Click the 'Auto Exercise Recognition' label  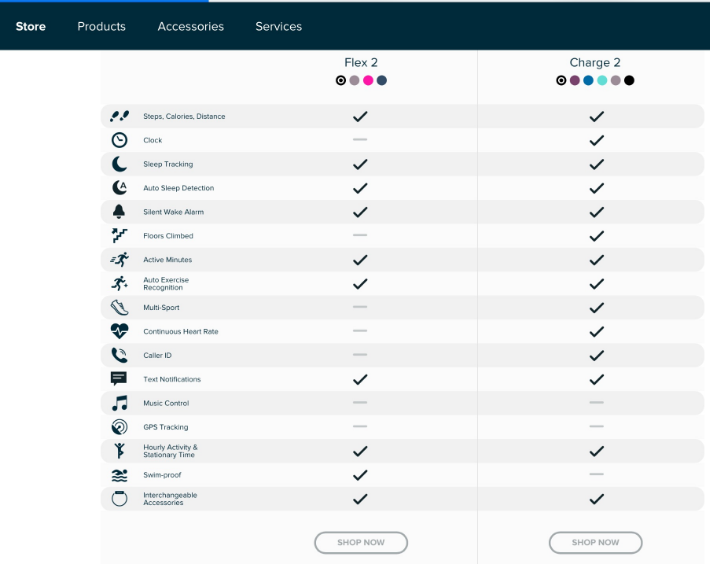pyautogui.click(x=166, y=284)
